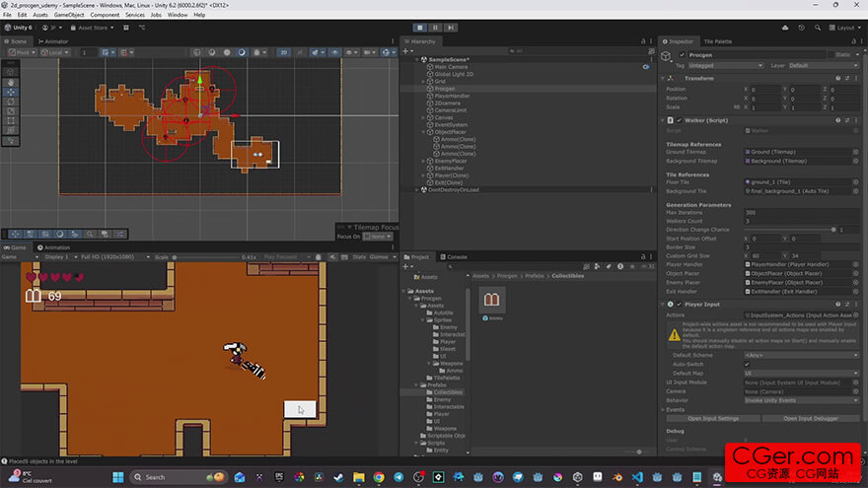868x488 pixels.
Task: Open the Asset Store dropdown
Action: (91, 28)
